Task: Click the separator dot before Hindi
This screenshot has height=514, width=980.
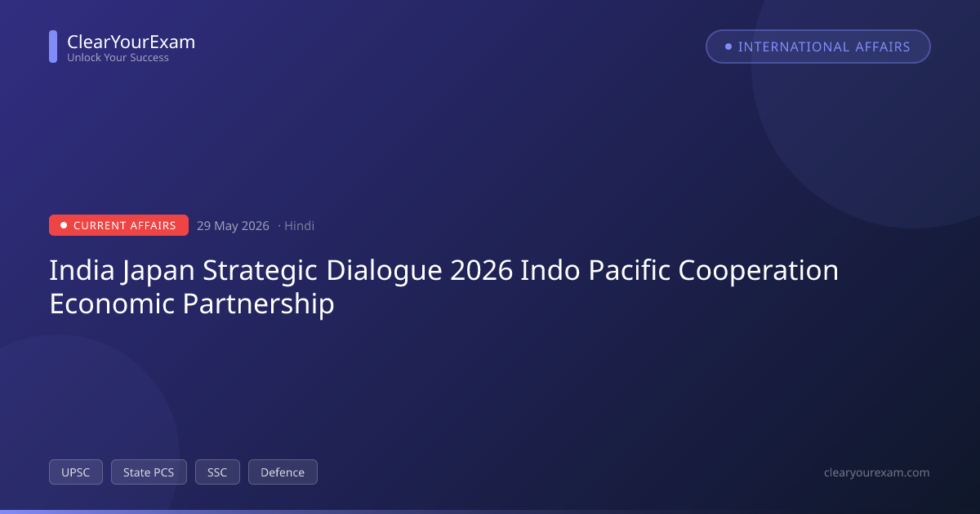Action: pyautogui.click(x=279, y=226)
